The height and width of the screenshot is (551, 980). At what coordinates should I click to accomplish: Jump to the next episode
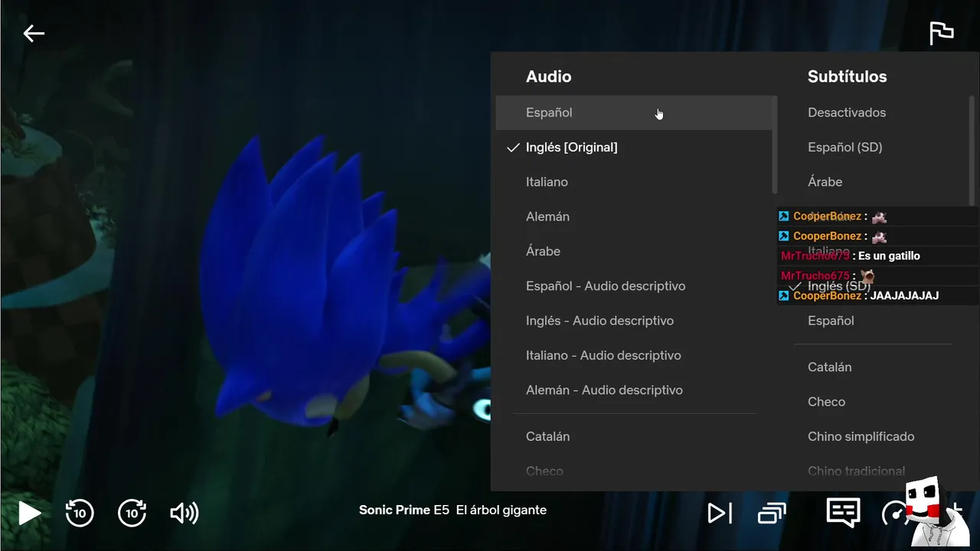pyautogui.click(x=720, y=513)
